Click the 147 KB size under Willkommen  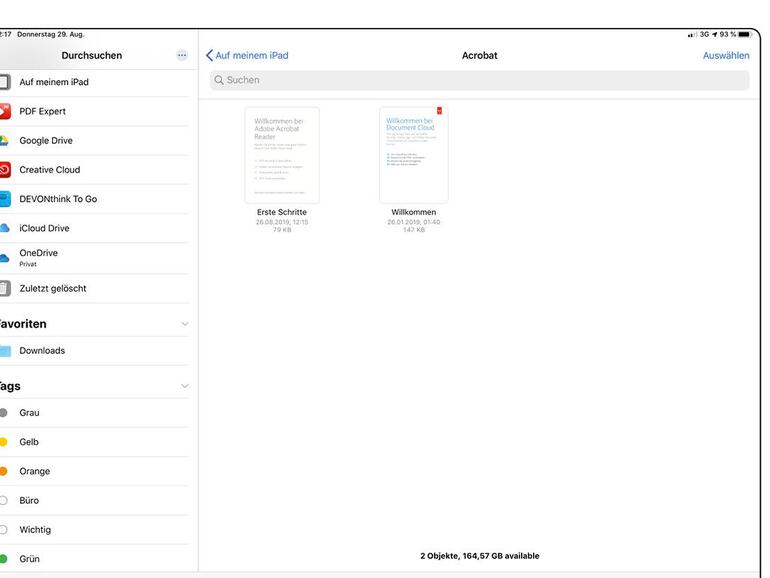[413, 230]
